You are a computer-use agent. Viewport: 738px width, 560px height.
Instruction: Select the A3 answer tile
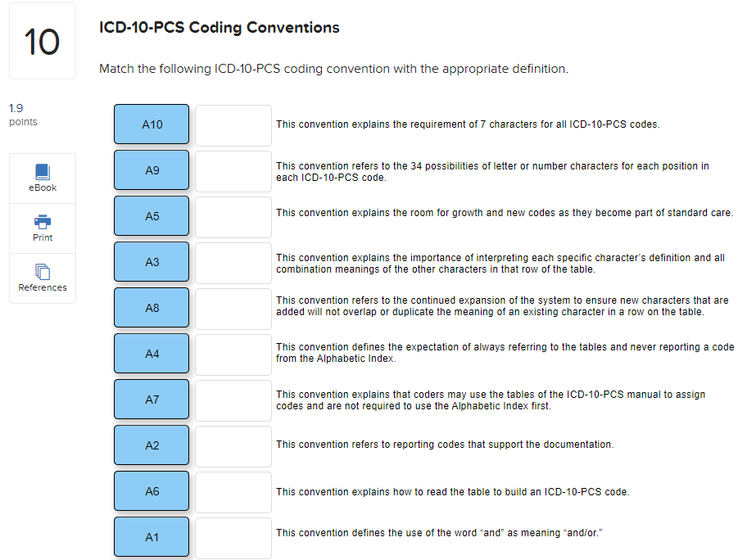[x=151, y=261]
